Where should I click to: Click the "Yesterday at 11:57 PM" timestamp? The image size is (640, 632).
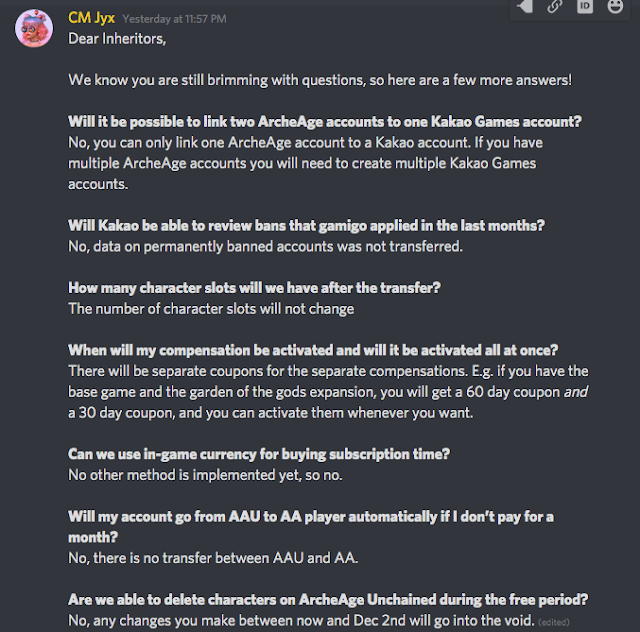click(x=176, y=19)
